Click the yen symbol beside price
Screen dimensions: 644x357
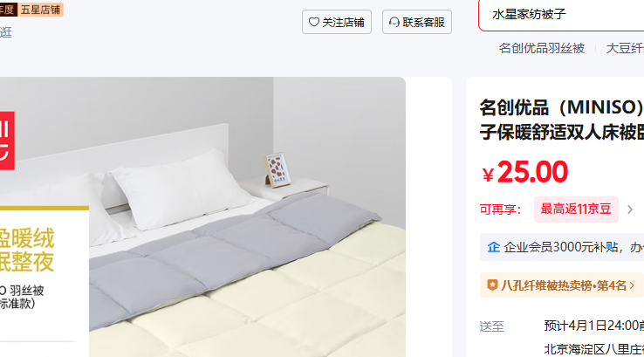click(x=488, y=175)
